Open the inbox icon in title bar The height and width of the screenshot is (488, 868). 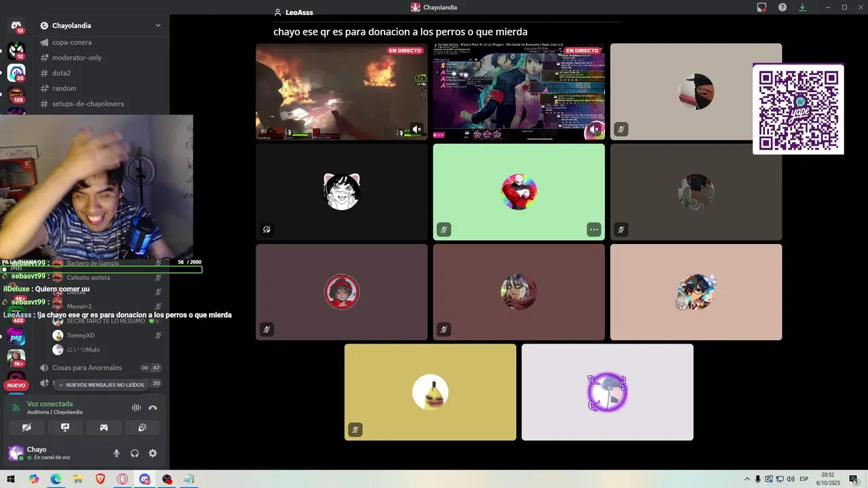point(762,7)
